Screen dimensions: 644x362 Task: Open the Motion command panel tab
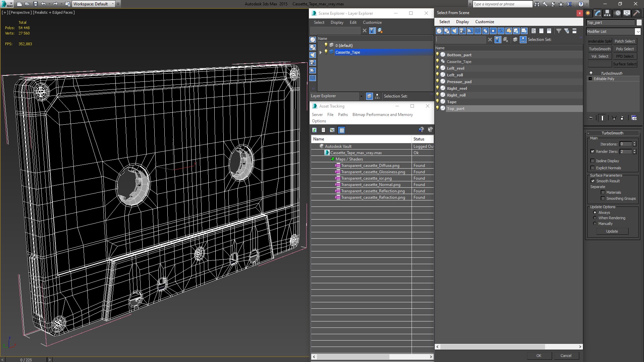(x=618, y=13)
